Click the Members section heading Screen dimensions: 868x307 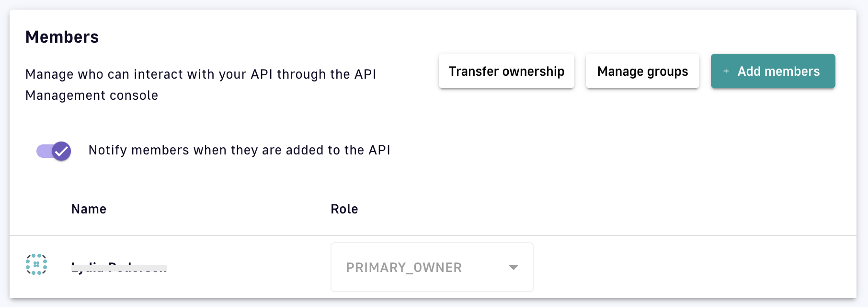click(62, 37)
